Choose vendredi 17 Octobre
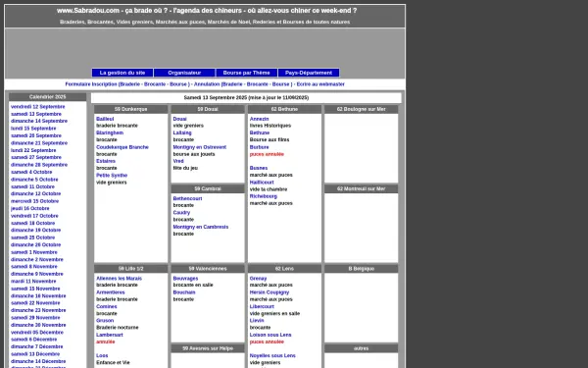588x368 pixels. coord(34,216)
